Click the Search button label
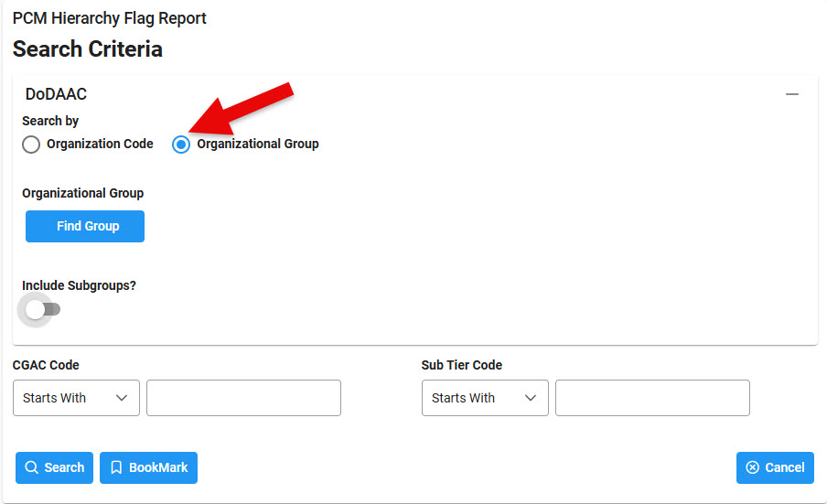The height and width of the screenshot is (504, 827). (x=64, y=467)
